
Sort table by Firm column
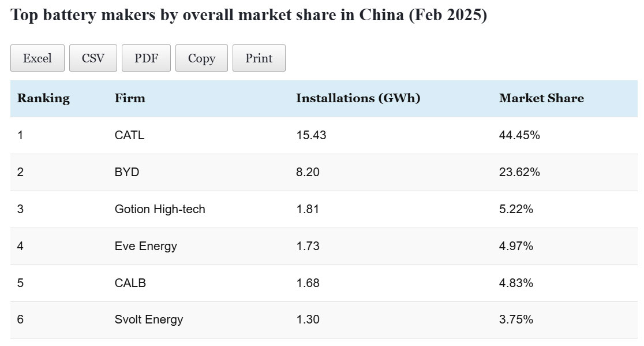[130, 98]
